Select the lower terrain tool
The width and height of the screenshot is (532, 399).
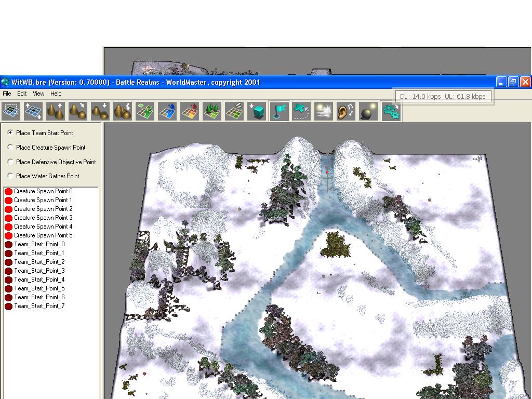pos(100,111)
